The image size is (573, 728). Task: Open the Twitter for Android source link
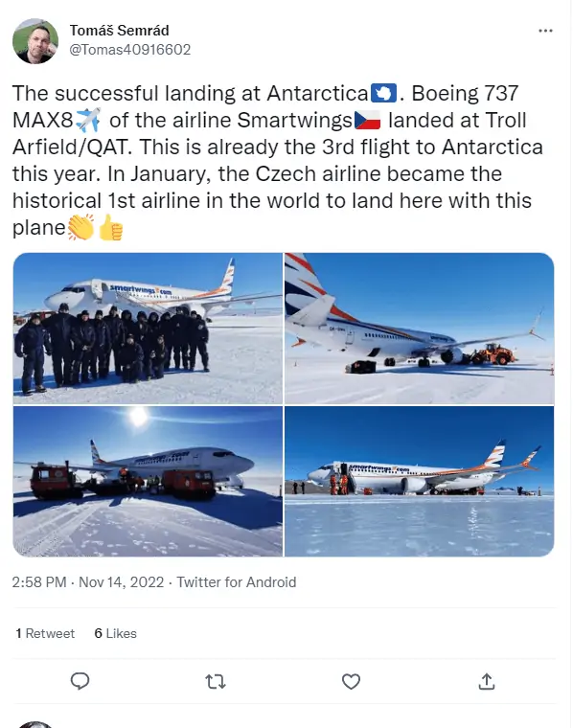click(237, 581)
